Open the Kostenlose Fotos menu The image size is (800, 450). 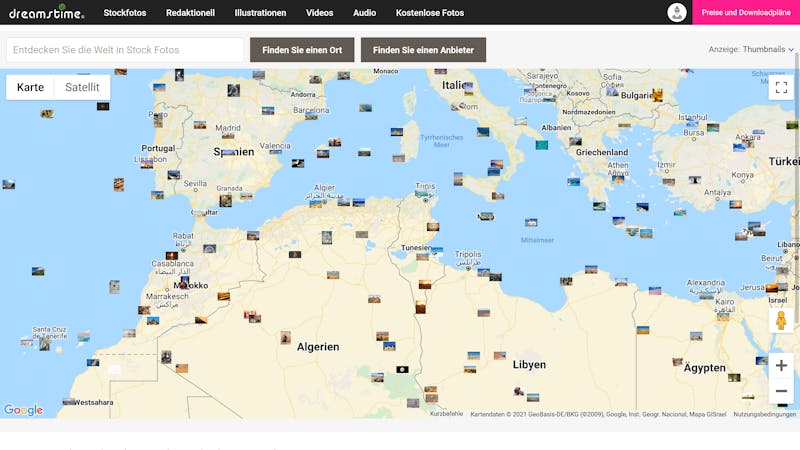[x=430, y=13]
